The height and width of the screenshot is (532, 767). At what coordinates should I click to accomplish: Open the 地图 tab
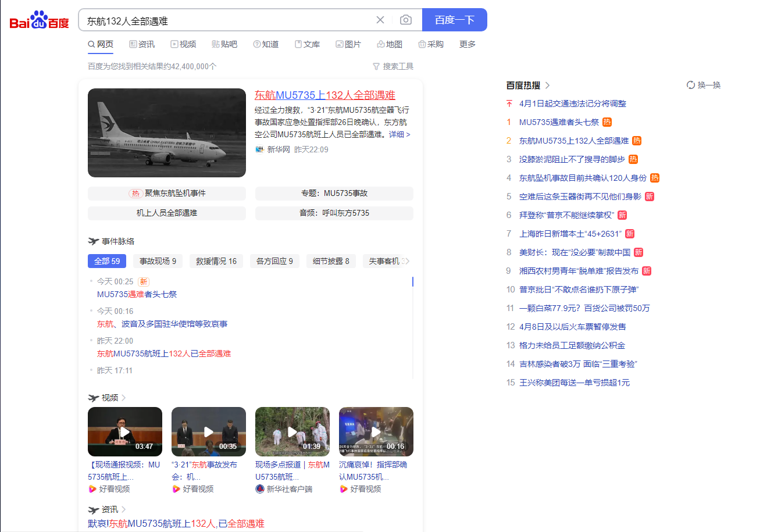coord(390,44)
